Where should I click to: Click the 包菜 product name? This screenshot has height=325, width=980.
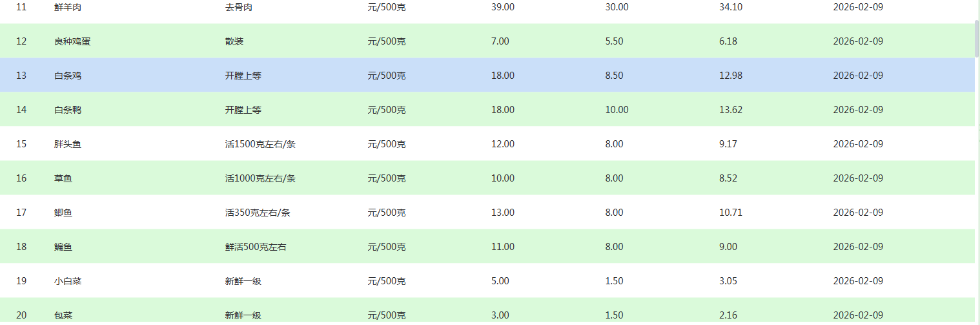coord(63,315)
